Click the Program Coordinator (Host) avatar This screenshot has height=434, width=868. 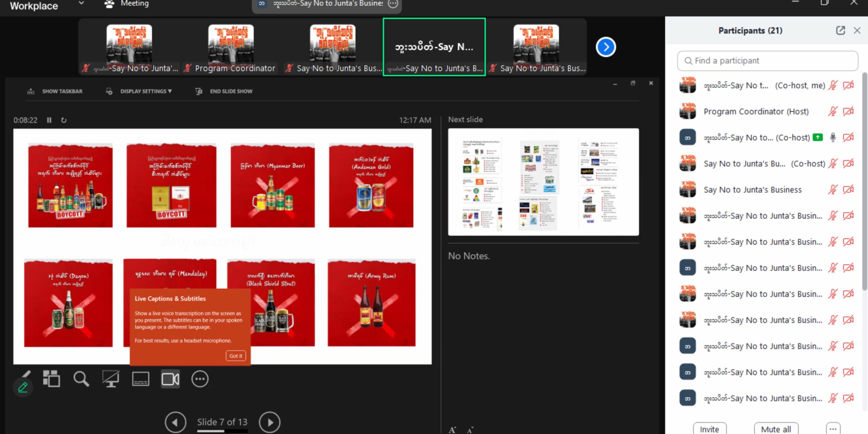(688, 111)
